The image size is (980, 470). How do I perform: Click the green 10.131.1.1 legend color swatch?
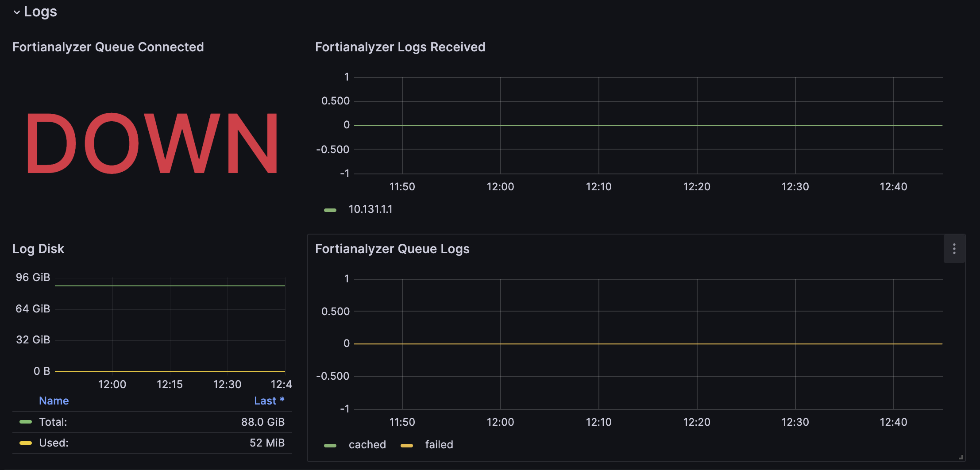(x=330, y=210)
